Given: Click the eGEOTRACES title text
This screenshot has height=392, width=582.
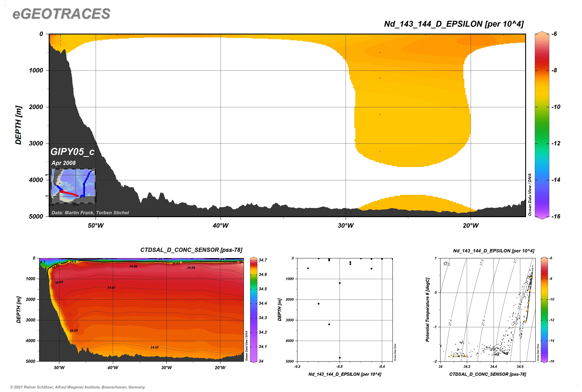Looking at the screenshot, I should tap(61, 14).
